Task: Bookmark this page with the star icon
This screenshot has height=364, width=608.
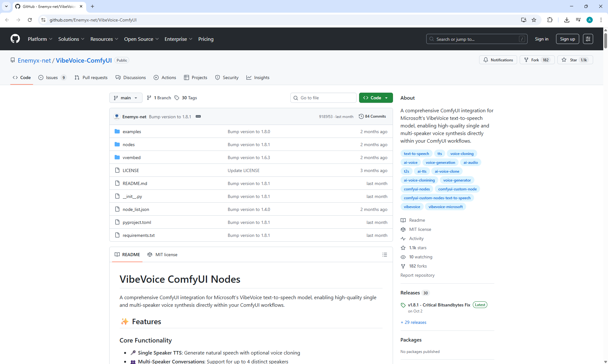Action: pyautogui.click(x=534, y=20)
